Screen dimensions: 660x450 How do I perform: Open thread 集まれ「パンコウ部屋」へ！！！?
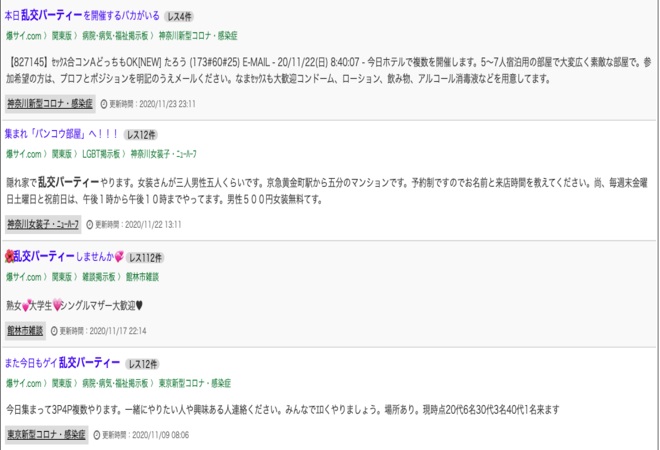pos(62,134)
